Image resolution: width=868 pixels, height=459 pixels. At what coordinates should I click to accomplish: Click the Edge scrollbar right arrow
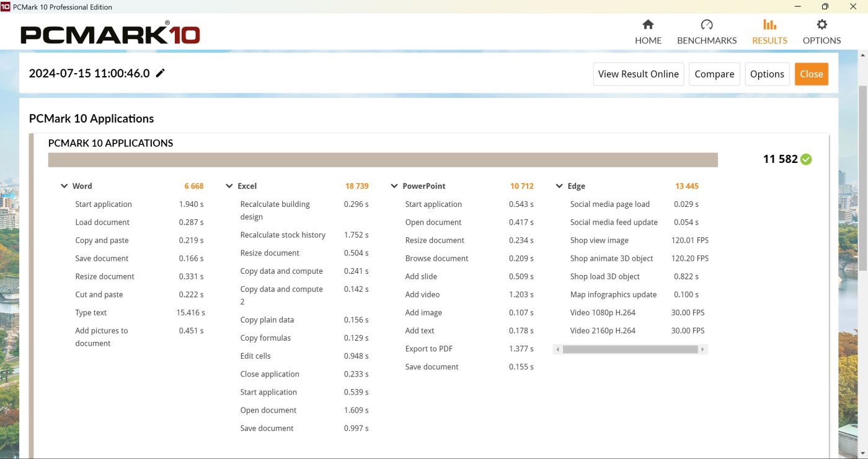click(x=702, y=349)
